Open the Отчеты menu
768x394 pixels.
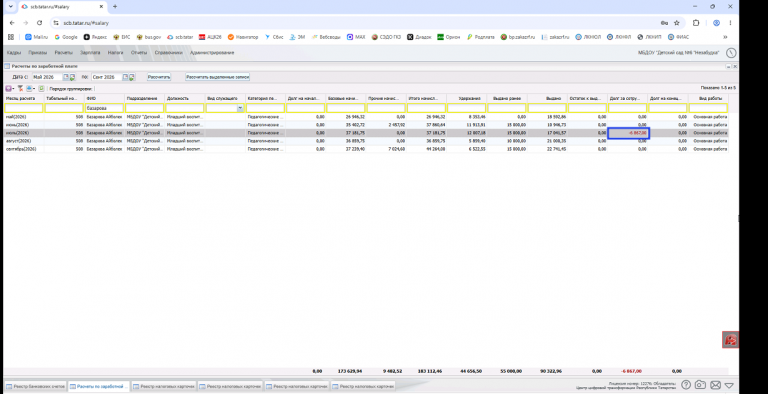point(139,52)
